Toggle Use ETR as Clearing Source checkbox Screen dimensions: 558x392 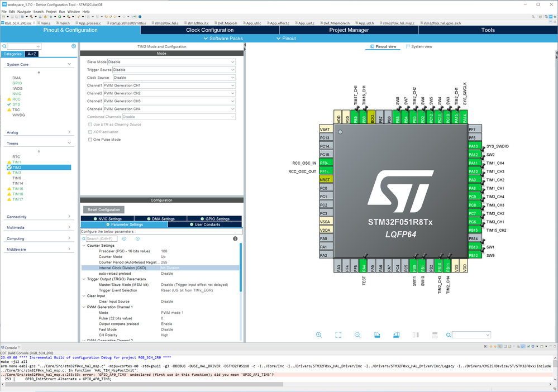tap(90, 125)
